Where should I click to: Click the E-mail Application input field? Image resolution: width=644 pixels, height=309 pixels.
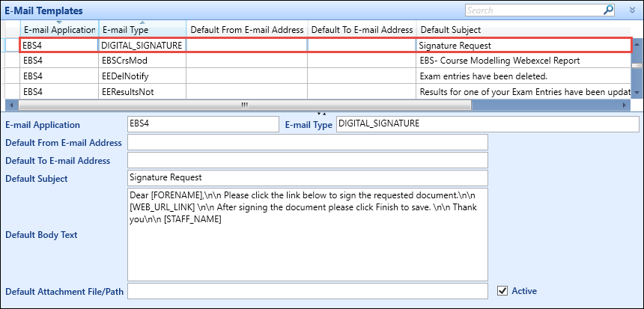(203, 124)
